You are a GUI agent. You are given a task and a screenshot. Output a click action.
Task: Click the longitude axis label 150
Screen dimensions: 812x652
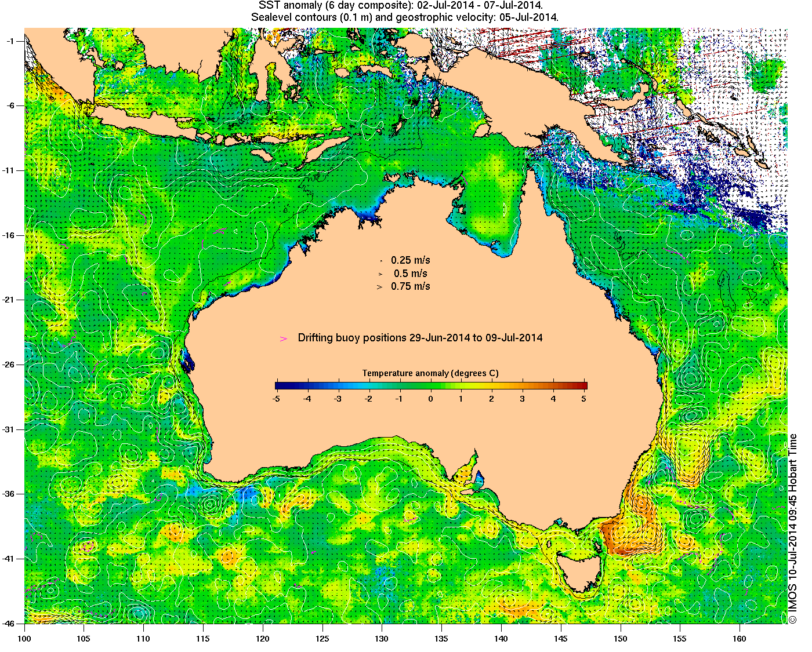click(x=621, y=639)
